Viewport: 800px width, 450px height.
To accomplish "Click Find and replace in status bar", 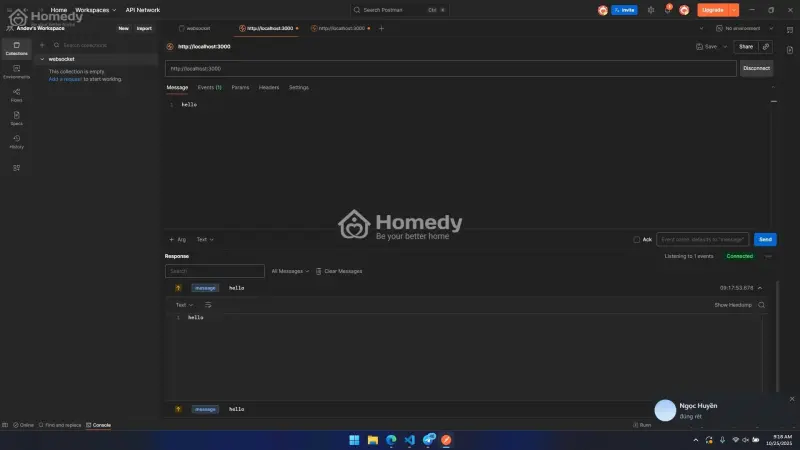I will pos(60,425).
